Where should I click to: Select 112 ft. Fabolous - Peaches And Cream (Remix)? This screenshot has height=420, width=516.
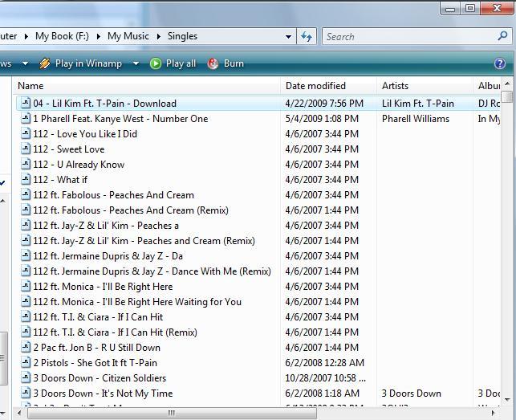pos(131,210)
